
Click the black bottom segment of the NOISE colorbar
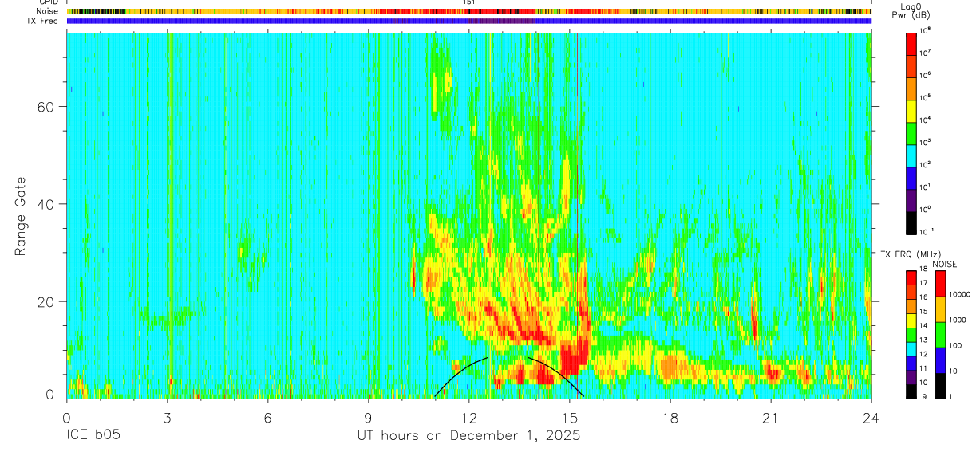point(940,386)
